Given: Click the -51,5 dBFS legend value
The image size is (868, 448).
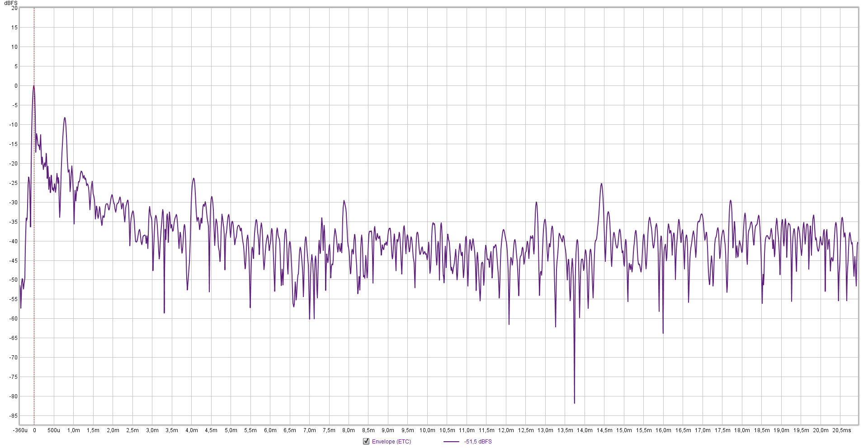Looking at the screenshot, I should click(x=478, y=442).
